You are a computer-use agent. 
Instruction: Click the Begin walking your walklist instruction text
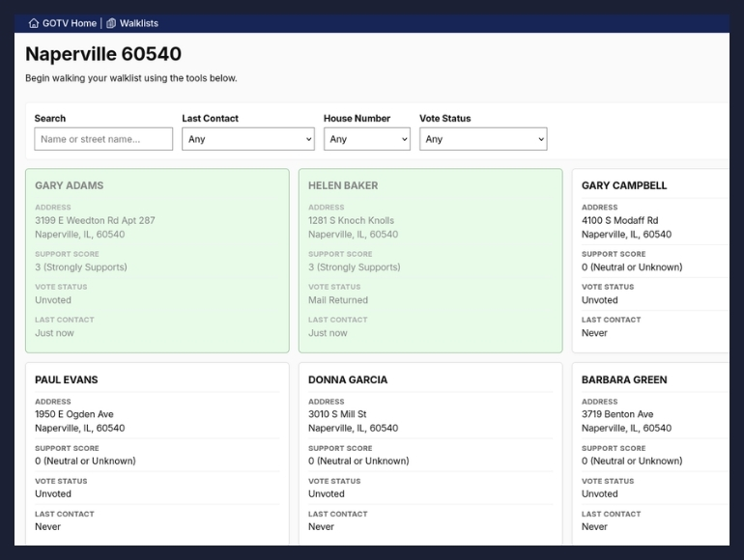[131, 78]
